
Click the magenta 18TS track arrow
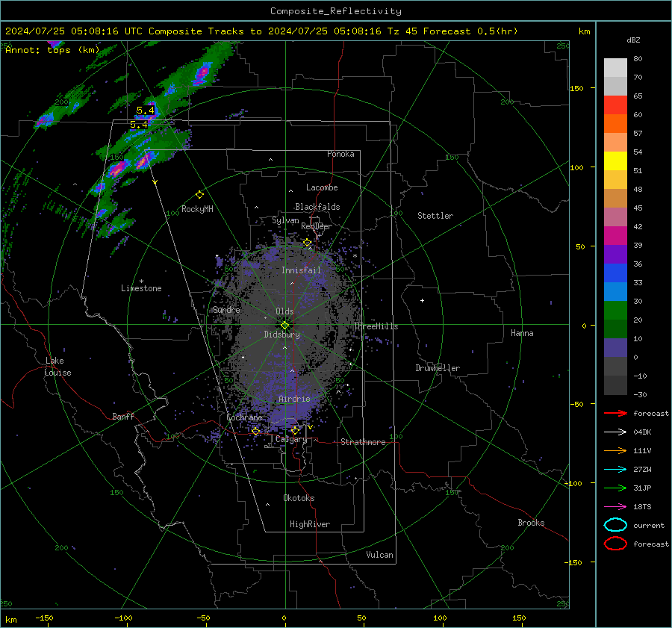(x=615, y=507)
